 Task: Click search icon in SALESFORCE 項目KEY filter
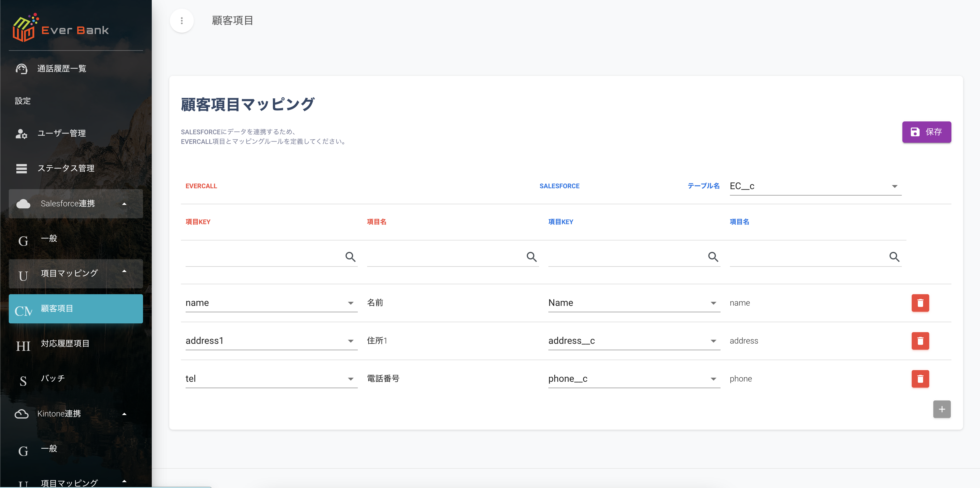click(x=713, y=257)
